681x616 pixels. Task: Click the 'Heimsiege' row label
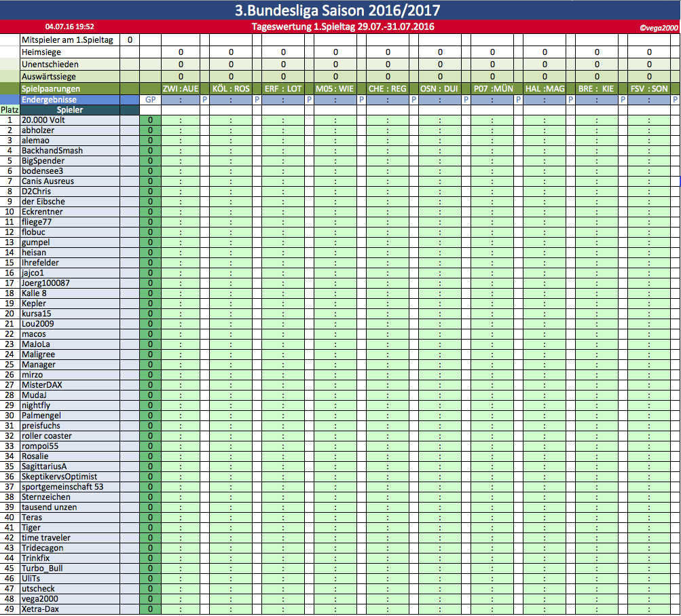41,52
